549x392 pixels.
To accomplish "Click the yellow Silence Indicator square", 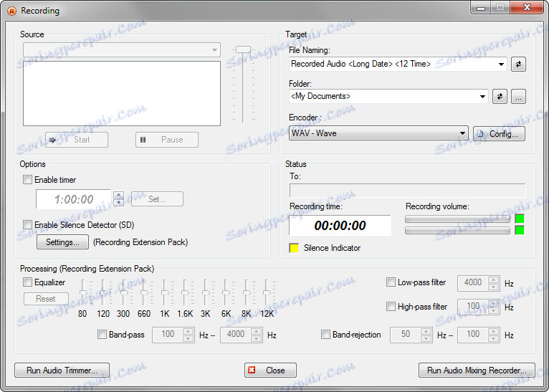I will pos(294,248).
